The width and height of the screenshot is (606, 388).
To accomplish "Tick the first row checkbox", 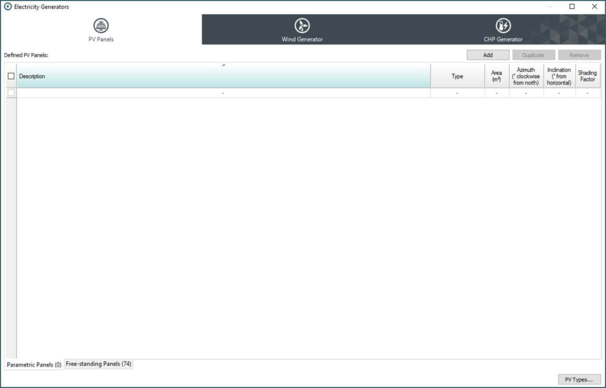I will coord(11,93).
